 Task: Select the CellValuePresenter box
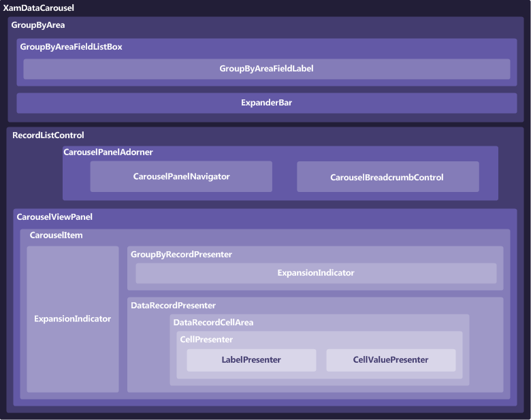click(391, 360)
